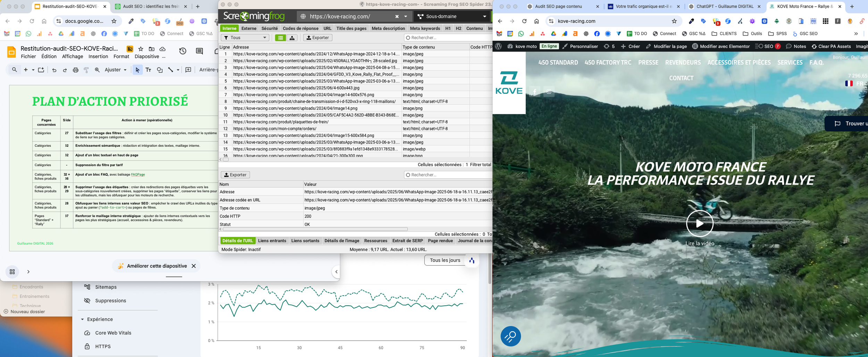Image resolution: width=868 pixels, height=357 pixels.
Task: Click the Personnaliser link in admin bar
Action: pyautogui.click(x=580, y=46)
